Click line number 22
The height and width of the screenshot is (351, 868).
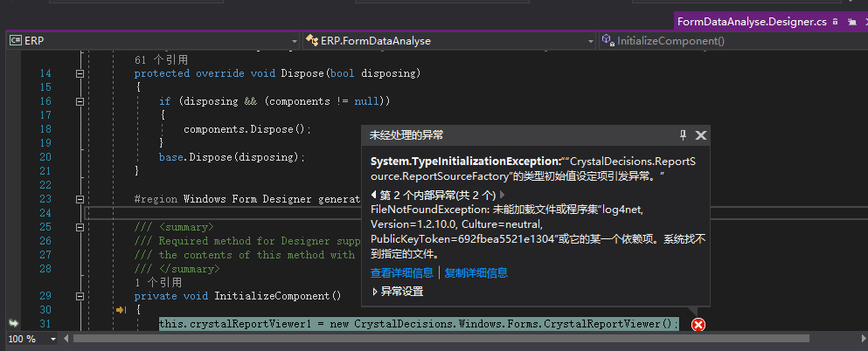click(45, 184)
